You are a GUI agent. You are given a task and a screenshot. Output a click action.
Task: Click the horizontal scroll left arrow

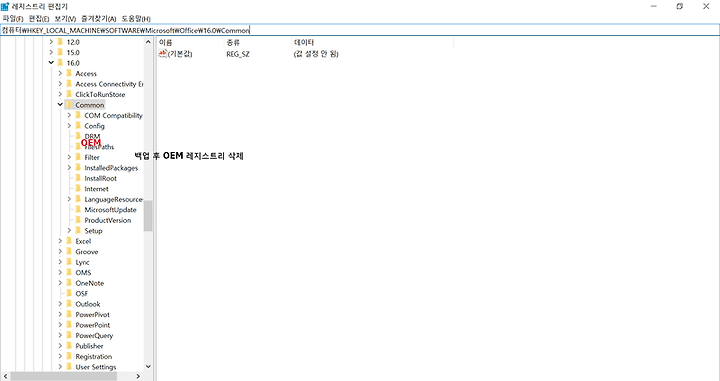click(x=6, y=376)
